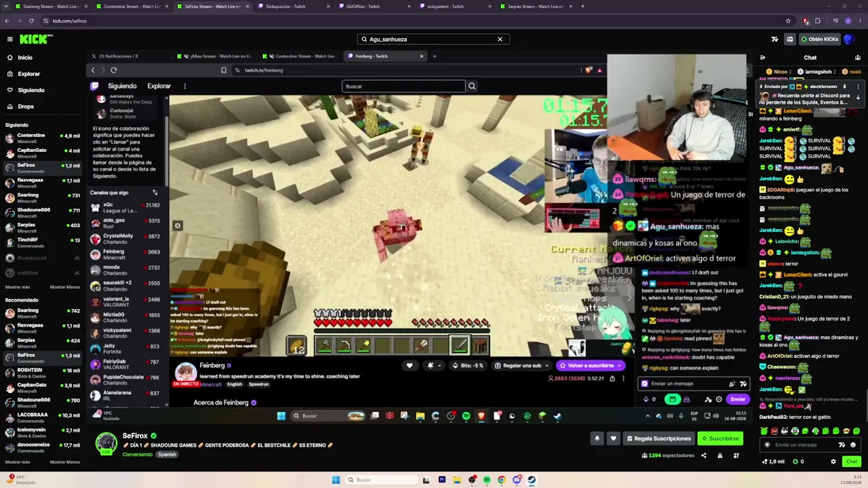The height and width of the screenshot is (488, 868).
Task: Open the emoji picker in Kick chat
Action: pyautogui.click(x=853, y=445)
